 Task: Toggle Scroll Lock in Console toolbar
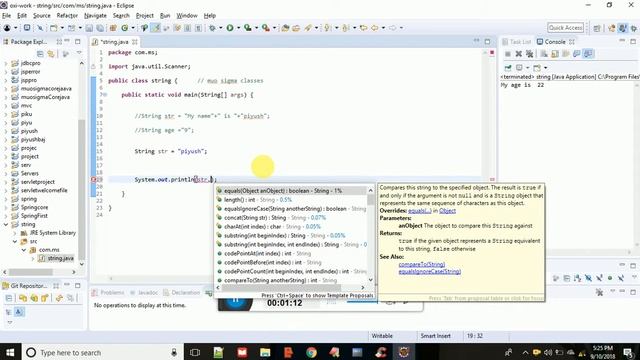point(555,54)
